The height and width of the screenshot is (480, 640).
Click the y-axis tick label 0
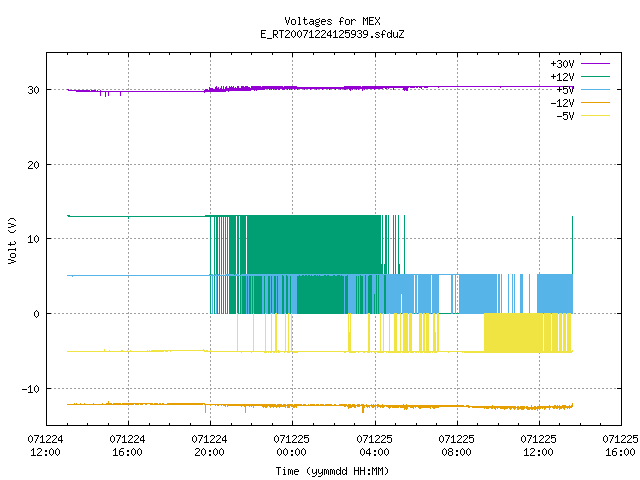point(36,314)
